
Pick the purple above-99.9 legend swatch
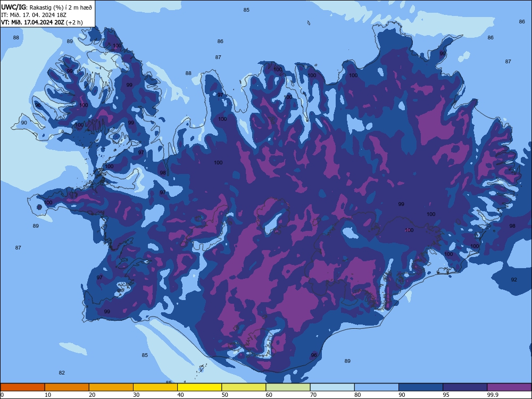coord(509,387)
